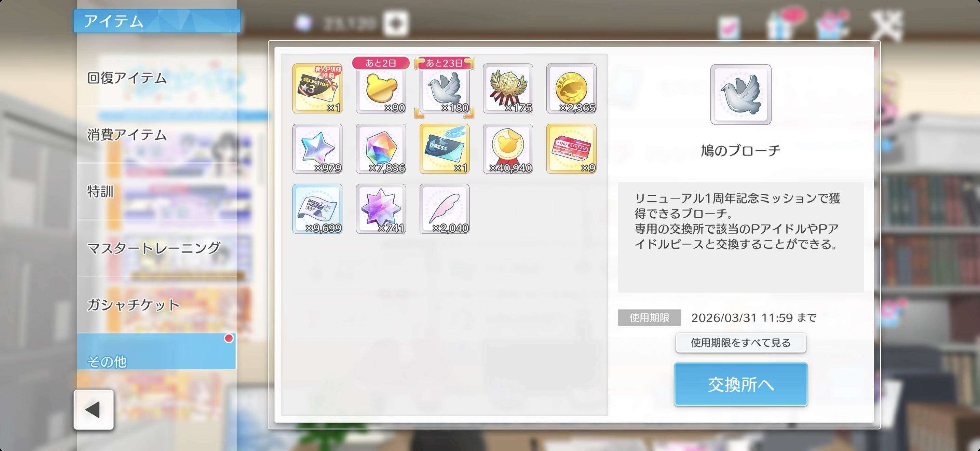The width and height of the screenshot is (980, 451).
Task: Select the purple star crystal item ×741
Action: point(381,209)
